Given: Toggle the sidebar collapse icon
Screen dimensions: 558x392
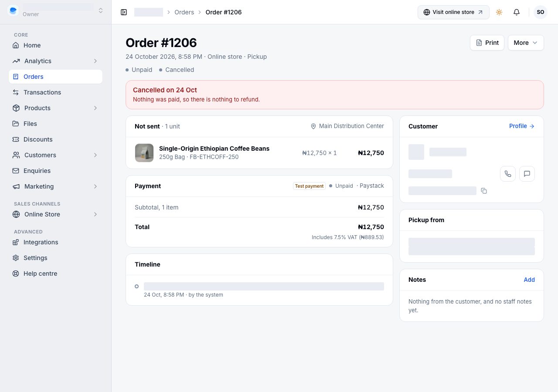Looking at the screenshot, I should point(124,12).
